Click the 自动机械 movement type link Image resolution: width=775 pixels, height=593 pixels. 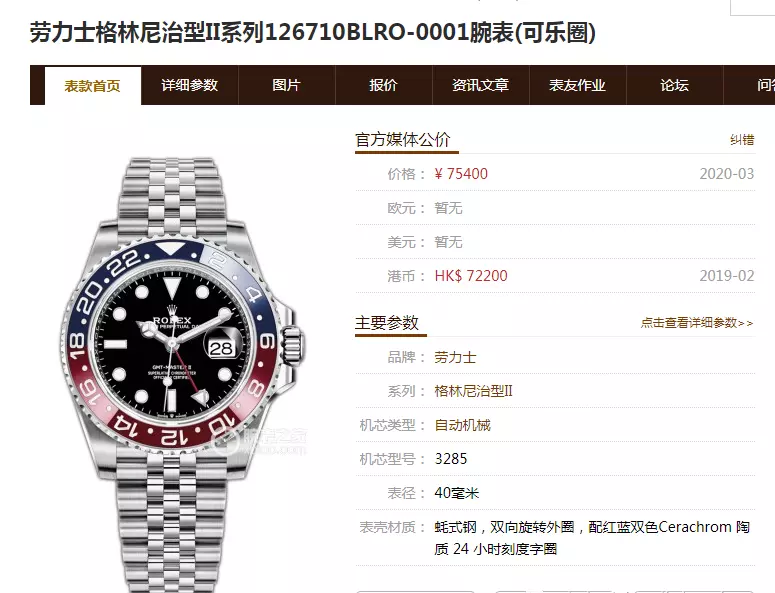point(463,425)
